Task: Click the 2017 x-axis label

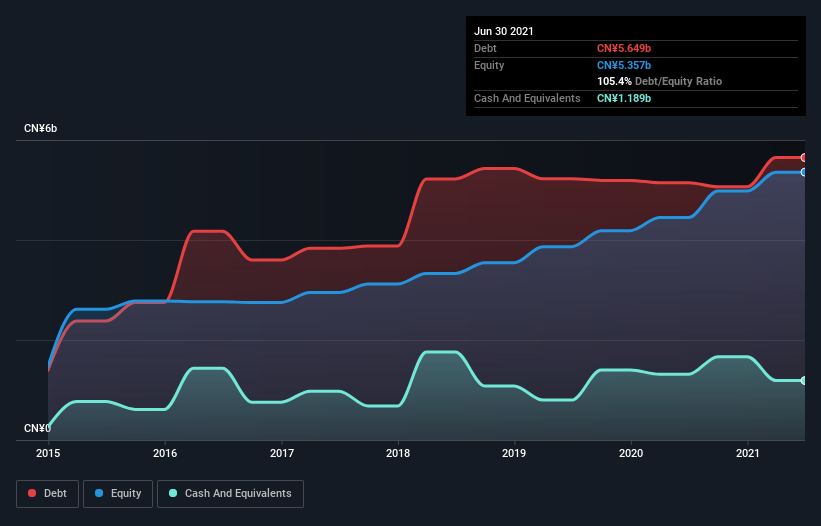Action: coord(282,453)
